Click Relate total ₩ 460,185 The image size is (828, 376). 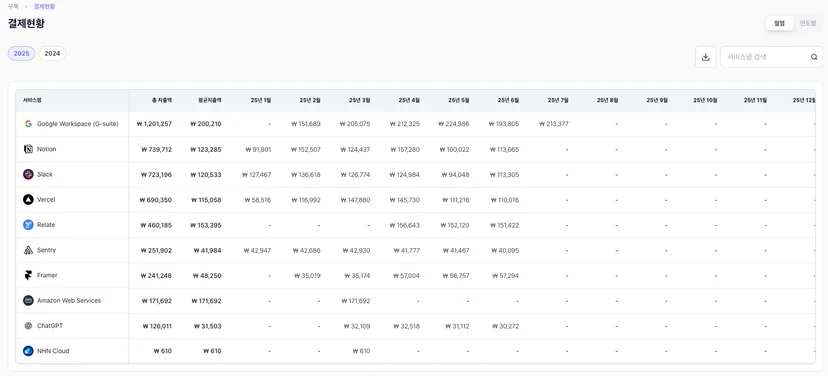156,225
